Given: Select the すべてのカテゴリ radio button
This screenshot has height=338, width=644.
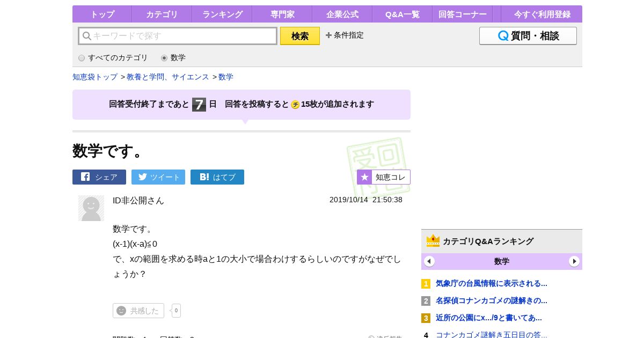Looking at the screenshot, I should (82, 58).
